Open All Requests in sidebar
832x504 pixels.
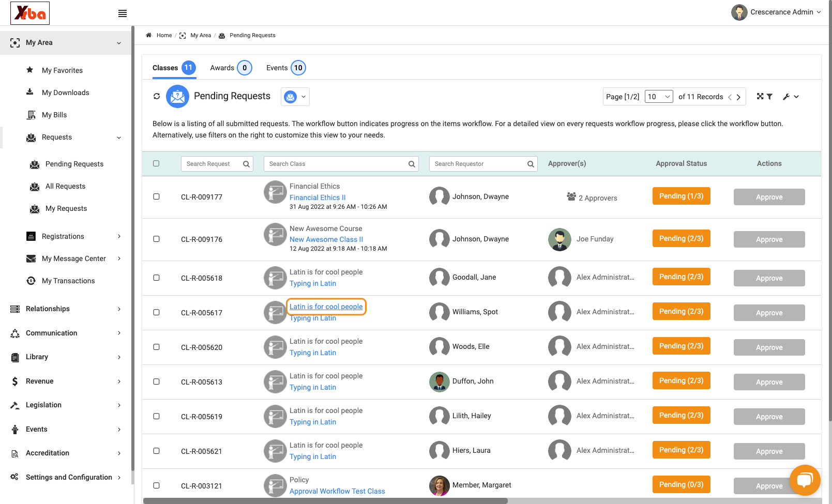click(65, 186)
